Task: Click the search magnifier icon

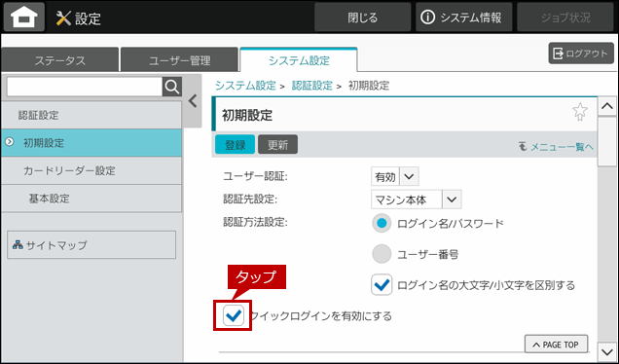Action: (172, 87)
